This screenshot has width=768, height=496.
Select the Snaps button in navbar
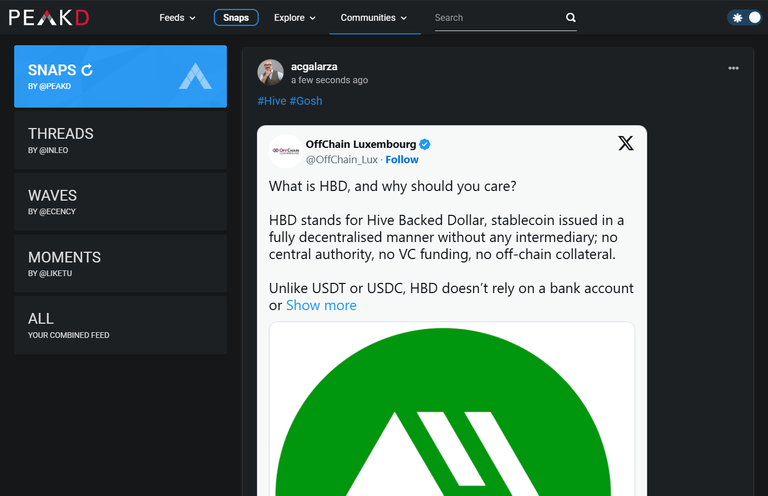tap(236, 18)
